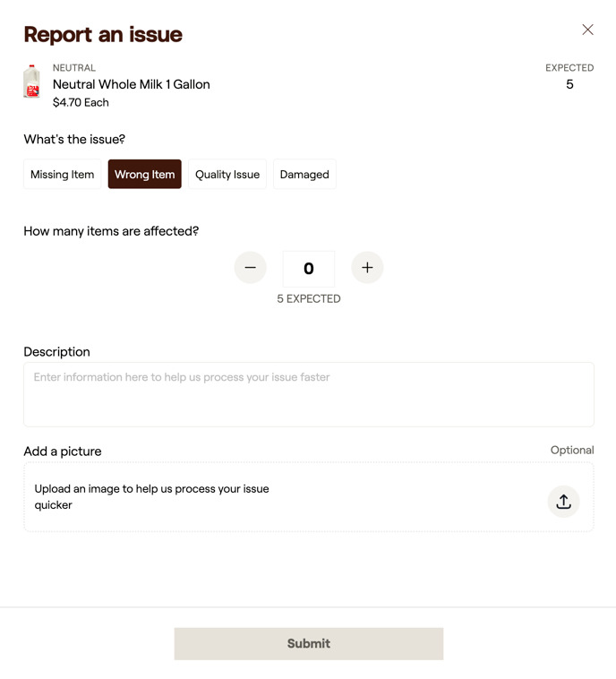This screenshot has height=679, width=616.
Task: Pick the Quality Issue option
Action: point(227,175)
